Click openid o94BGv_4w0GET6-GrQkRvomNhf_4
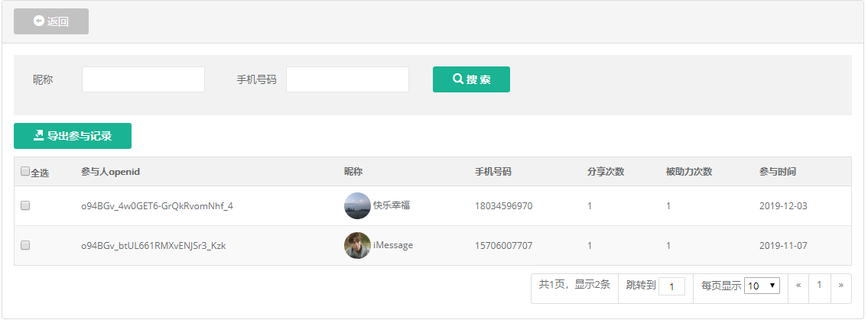The width and height of the screenshot is (868, 323). 158,206
